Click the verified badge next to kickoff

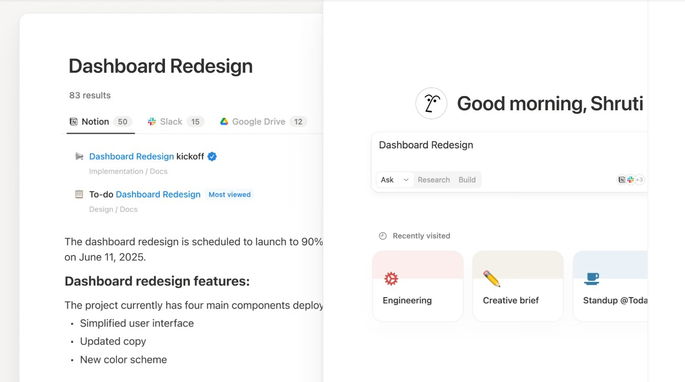point(212,156)
